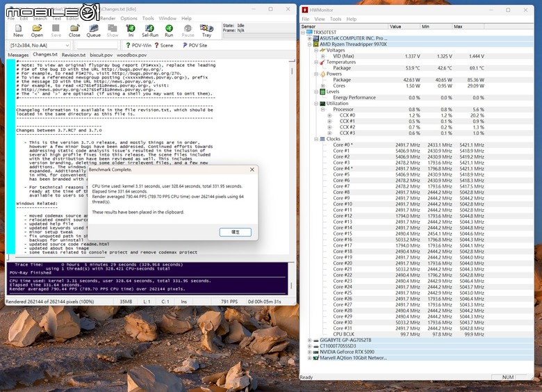
Task: Click the Value column header in HWMonitor
Action: pyautogui.click(x=404, y=26)
